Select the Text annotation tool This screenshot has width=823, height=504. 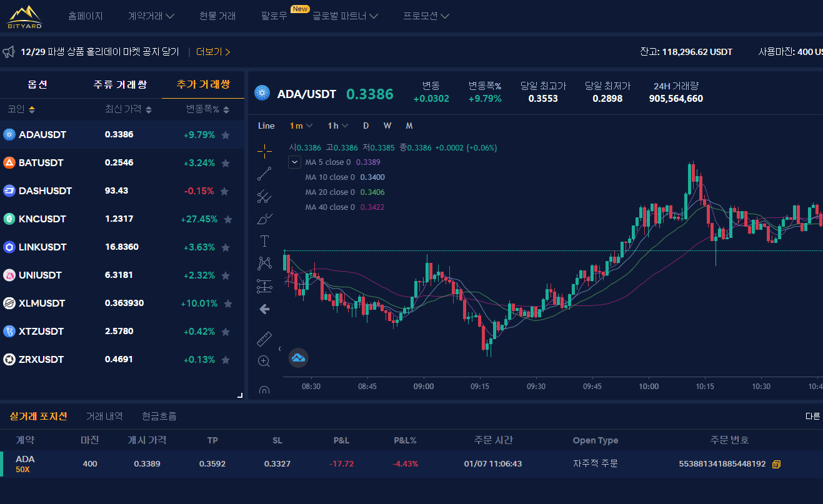pos(264,241)
